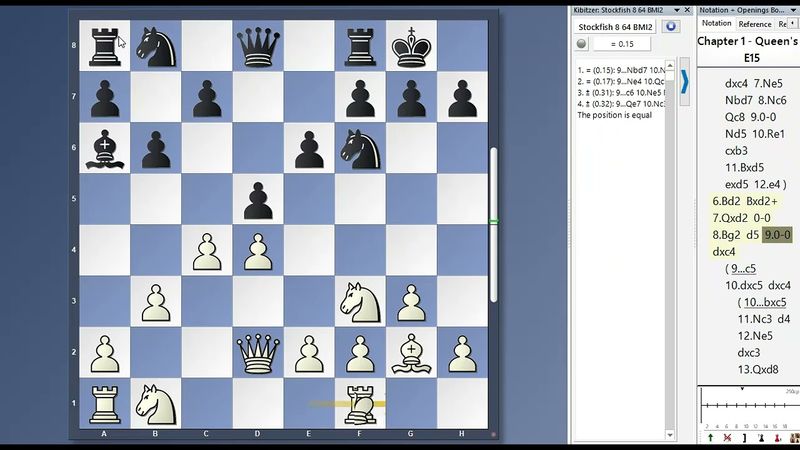Image resolution: width=800 pixels, height=450 pixels.
Task: Click the Stockfish 8 64 BMI2 engine button
Action: click(x=616, y=26)
